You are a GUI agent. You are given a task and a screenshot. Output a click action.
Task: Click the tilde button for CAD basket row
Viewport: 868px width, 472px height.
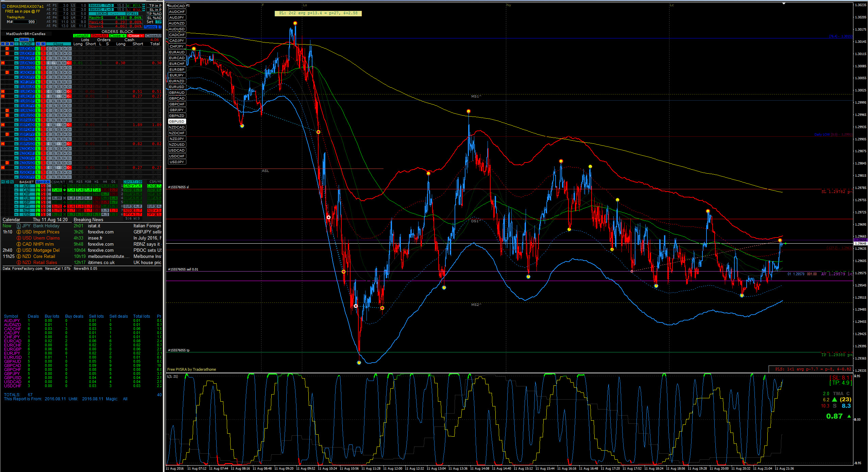coord(16,190)
